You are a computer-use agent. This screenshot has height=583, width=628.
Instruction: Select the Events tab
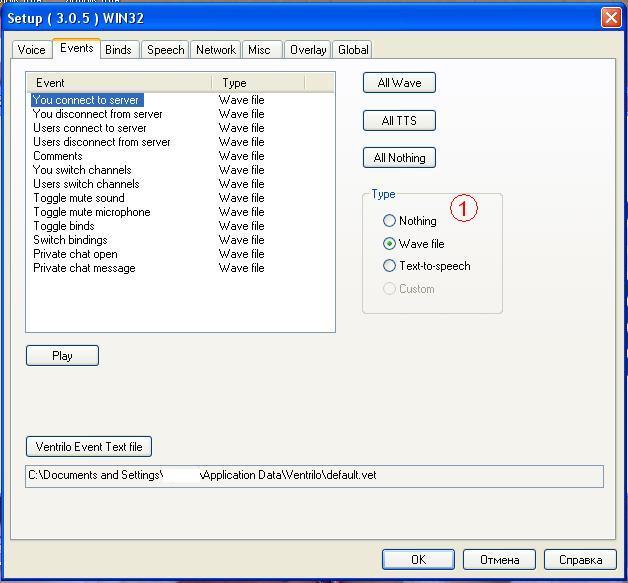tap(76, 48)
